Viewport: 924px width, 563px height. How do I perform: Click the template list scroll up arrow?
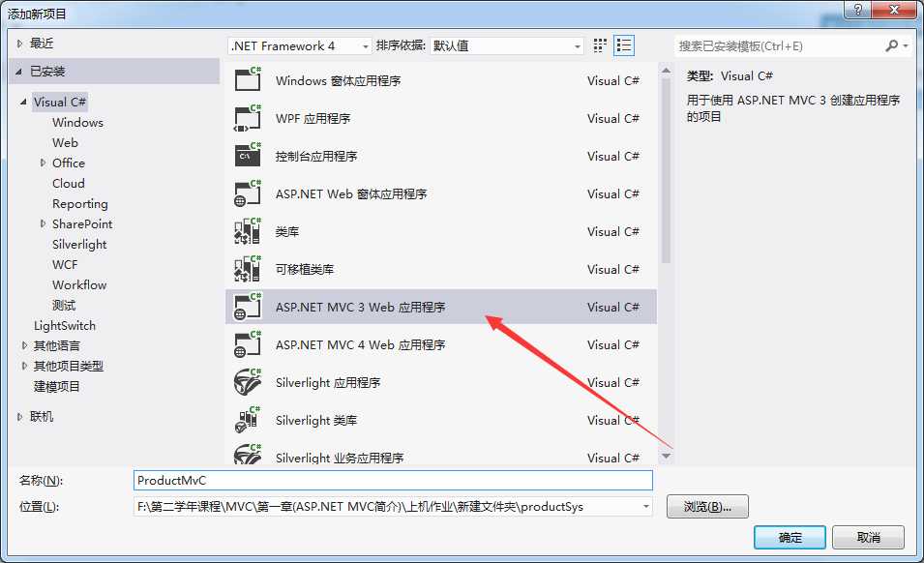coord(666,71)
